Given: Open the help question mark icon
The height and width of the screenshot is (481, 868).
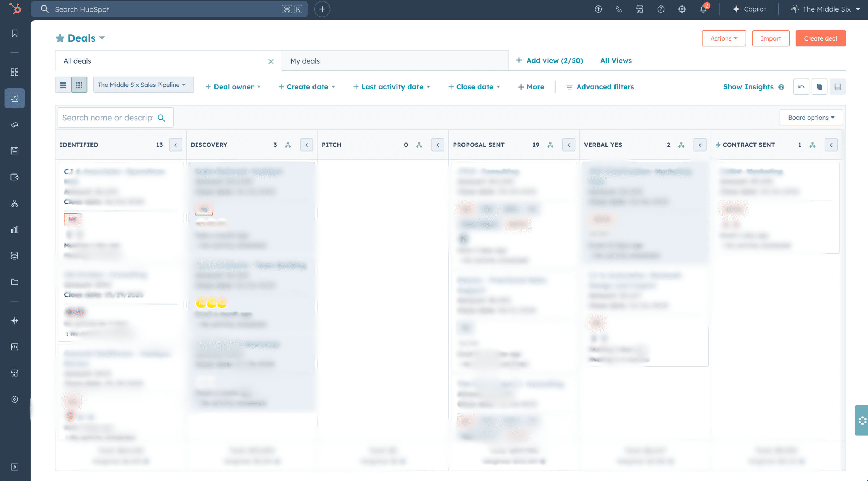Looking at the screenshot, I should coord(661,9).
